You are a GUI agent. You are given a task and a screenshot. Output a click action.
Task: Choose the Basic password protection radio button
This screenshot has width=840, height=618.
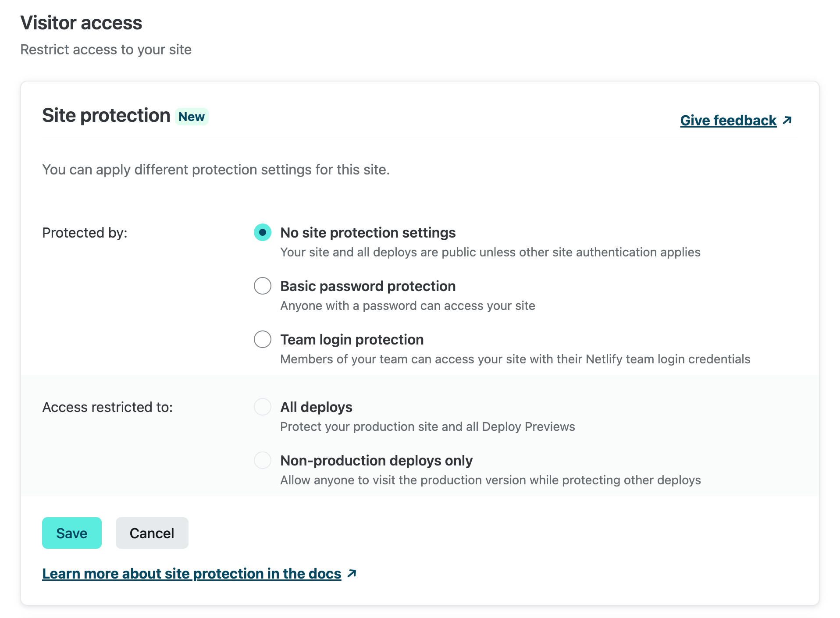tap(263, 286)
